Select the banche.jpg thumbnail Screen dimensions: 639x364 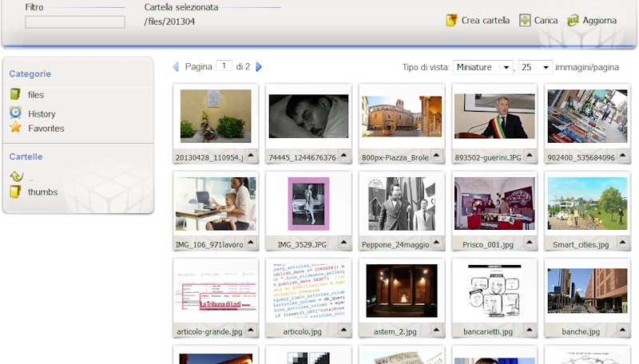point(587,291)
